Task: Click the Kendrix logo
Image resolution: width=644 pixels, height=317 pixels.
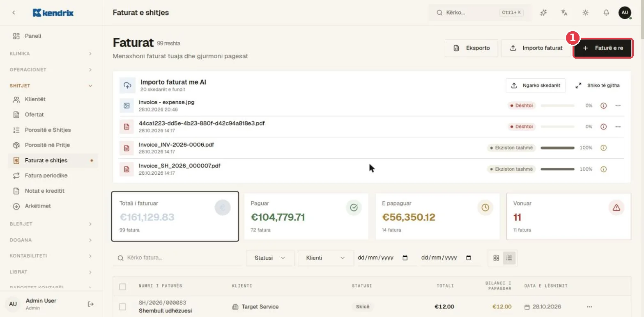Action: click(x=53, y=13)
